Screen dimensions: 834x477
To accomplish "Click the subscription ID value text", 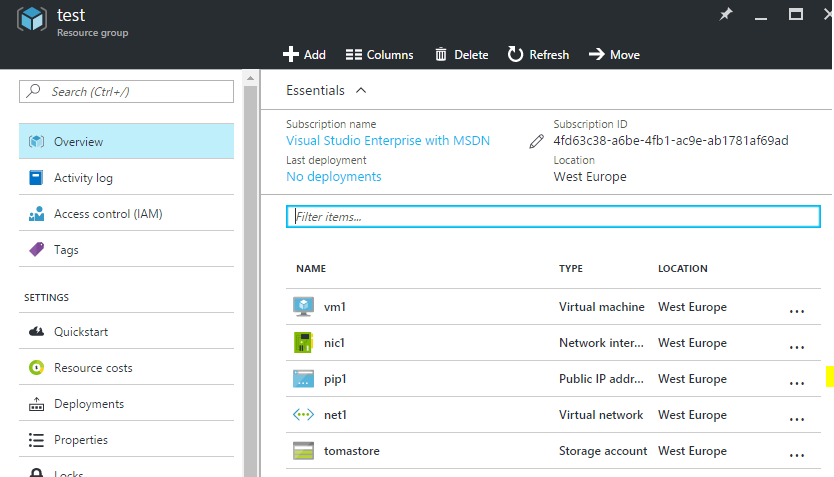I will (x=671, y=140).
